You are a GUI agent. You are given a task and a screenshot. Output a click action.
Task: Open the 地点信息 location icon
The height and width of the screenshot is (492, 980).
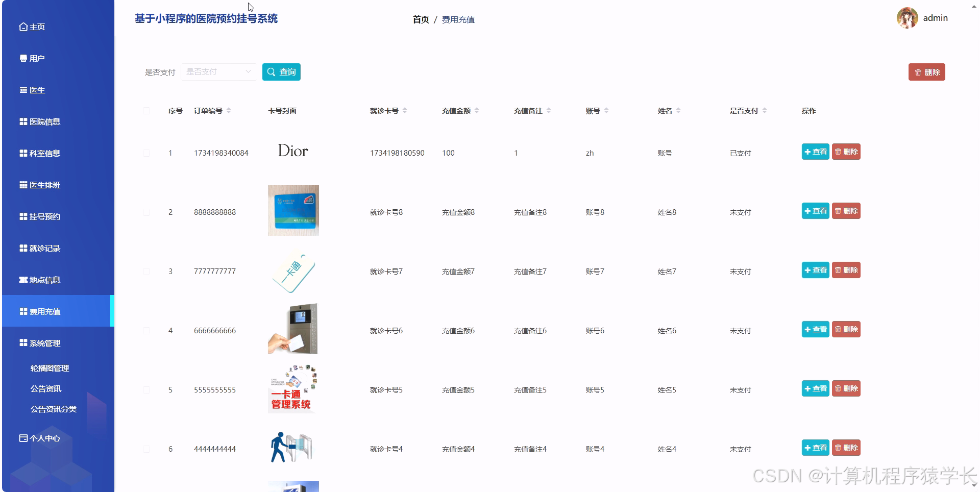pyautogui.click(x=22, y=280)
